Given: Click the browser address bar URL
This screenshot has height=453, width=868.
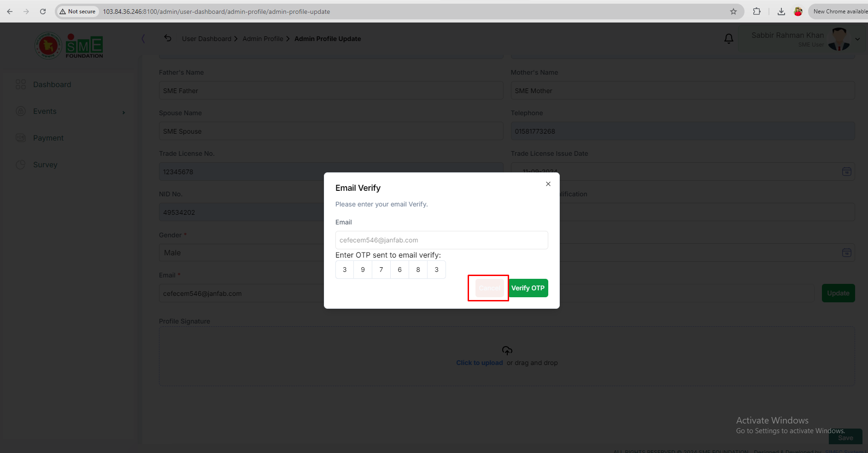Looking at the screenshot, I should 216,12.
